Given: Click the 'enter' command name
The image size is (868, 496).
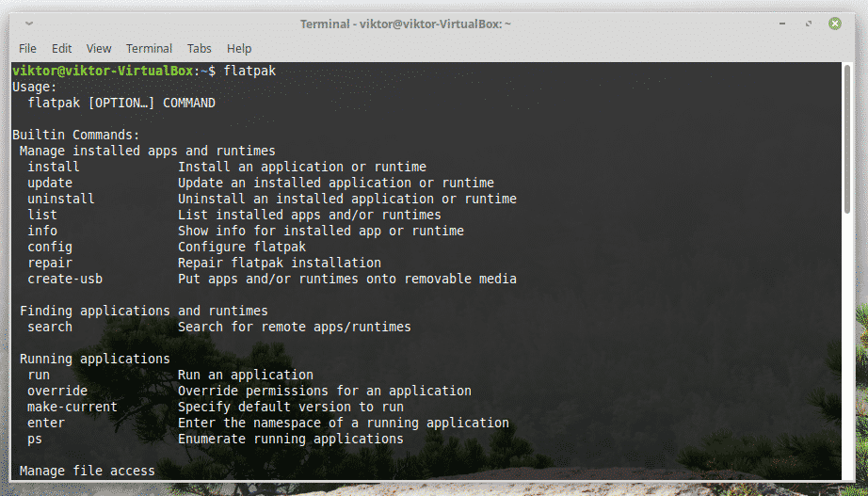Looking at the screenshot, I should click(46, 424).
